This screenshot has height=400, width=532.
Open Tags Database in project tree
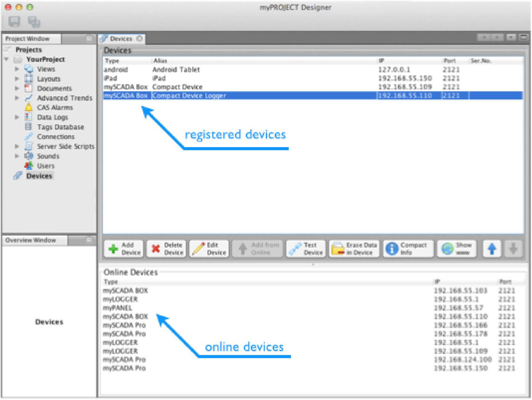click(x=61, y=127)
